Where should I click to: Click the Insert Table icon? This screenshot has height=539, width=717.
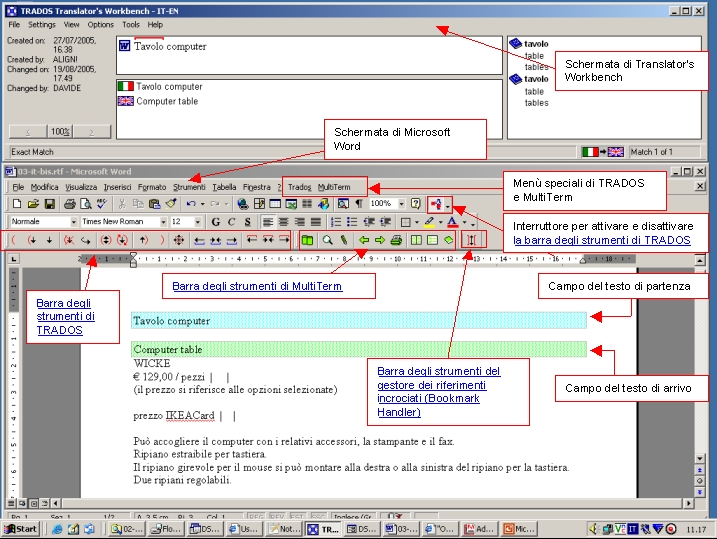(x=275, y=204)
